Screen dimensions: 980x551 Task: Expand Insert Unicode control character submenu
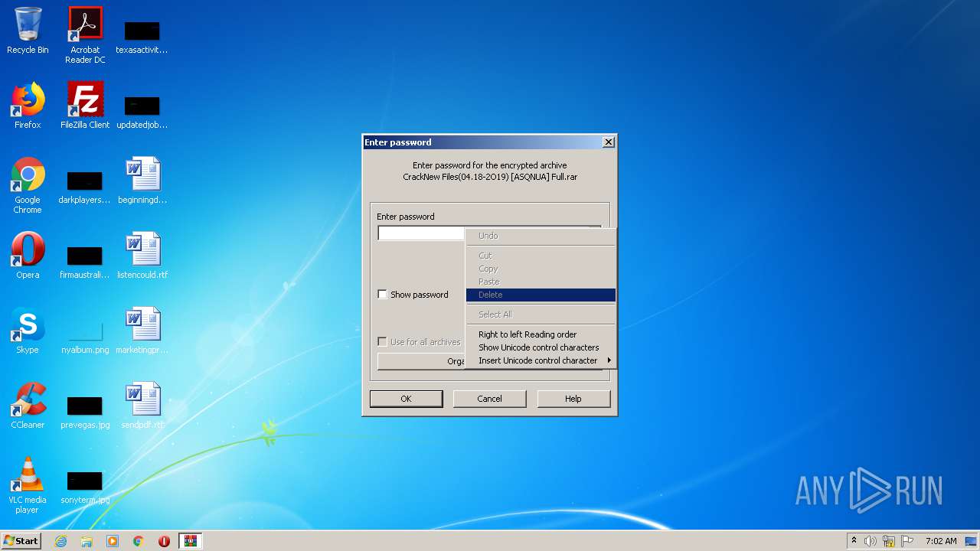(541, 360)
